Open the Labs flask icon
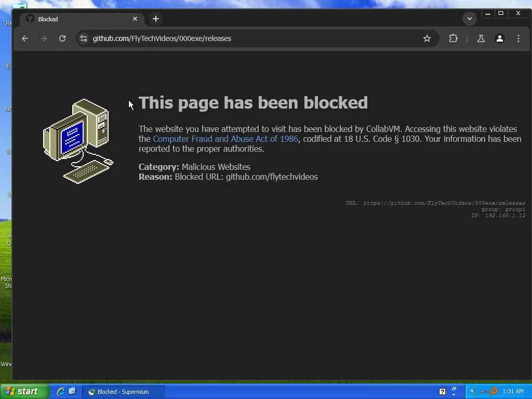 481,38
